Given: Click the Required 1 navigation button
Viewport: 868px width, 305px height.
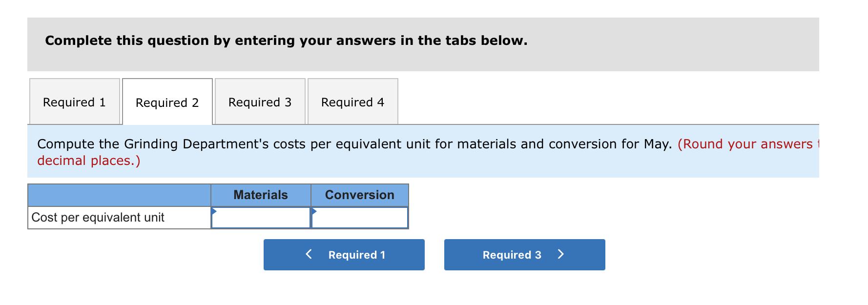Looking at the screenshot, I should (x=344, y=254).
